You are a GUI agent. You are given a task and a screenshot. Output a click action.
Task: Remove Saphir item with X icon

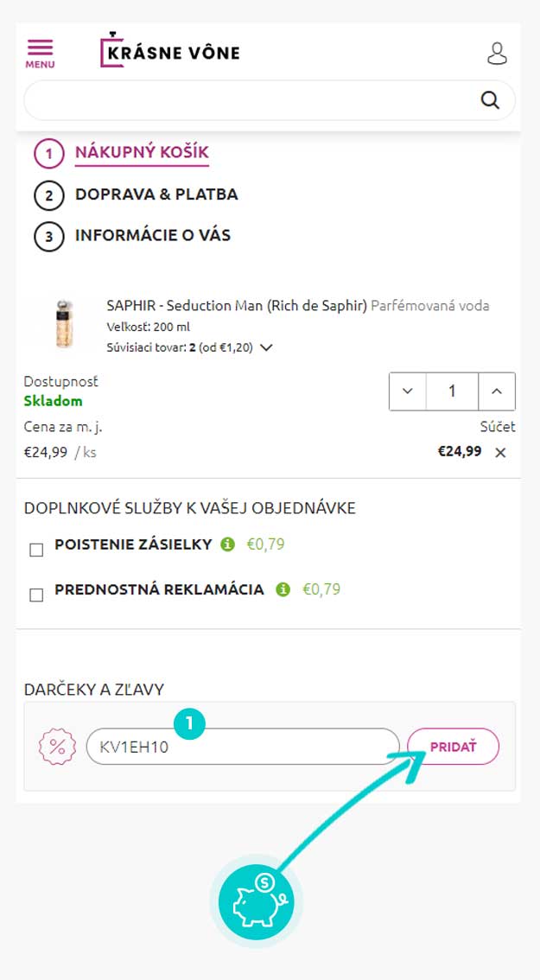click(500, 452)
